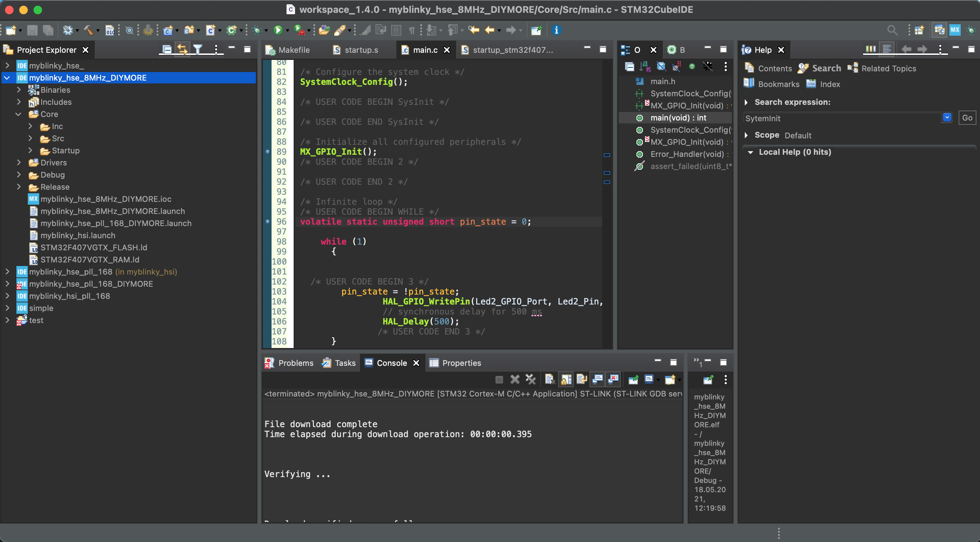This screenshot has width=980, height=542.
Task: Expand the Src folder under Core
Action: point(30,139)
